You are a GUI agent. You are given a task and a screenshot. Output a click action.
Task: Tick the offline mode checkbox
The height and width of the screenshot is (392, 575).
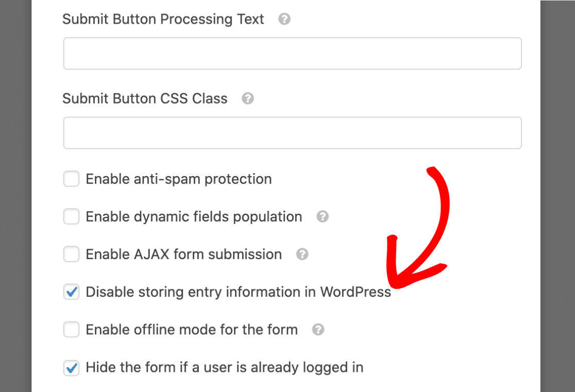pos(71,329)
